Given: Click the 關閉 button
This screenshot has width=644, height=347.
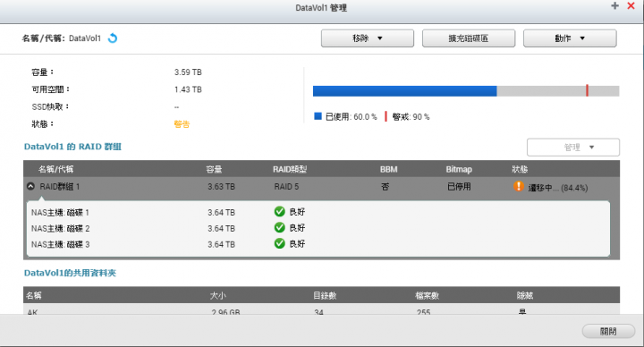Looking at the screenshot, I should 608,332.
